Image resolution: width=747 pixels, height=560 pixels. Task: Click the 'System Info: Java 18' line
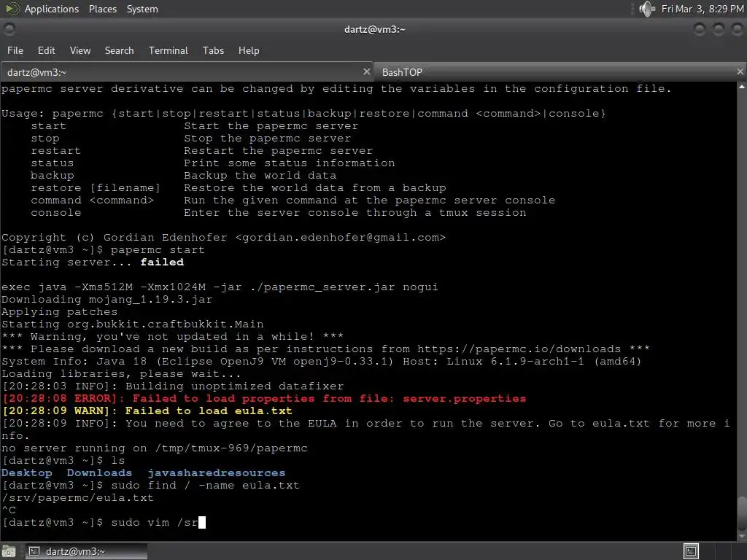322,362
